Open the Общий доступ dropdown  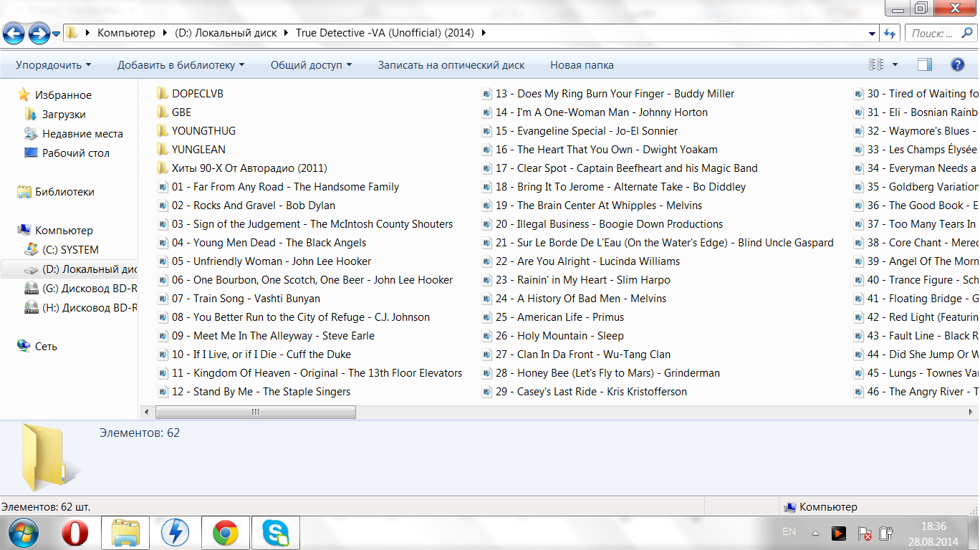311,65
